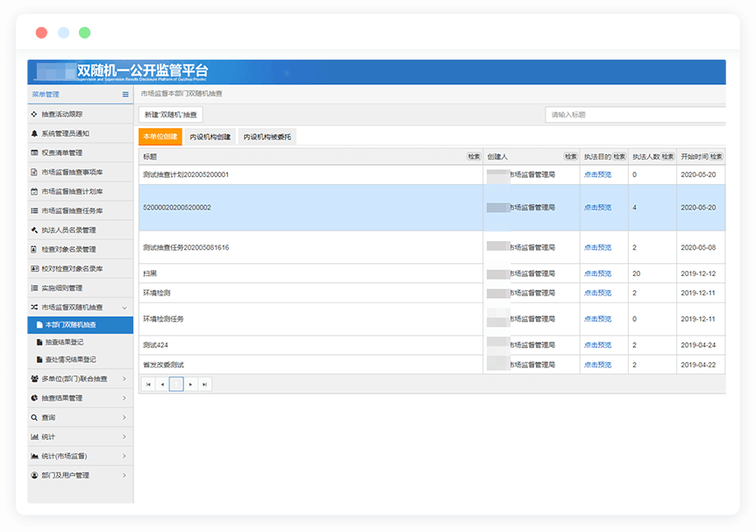The height and width of the screenshot is (532, 756).
Task: Click the magnifier icon next to 查询
Action: tap(34, 417)
